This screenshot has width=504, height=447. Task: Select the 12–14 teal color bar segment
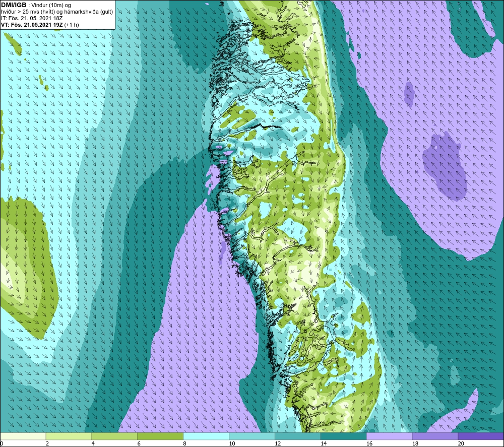tap(298, 436)
